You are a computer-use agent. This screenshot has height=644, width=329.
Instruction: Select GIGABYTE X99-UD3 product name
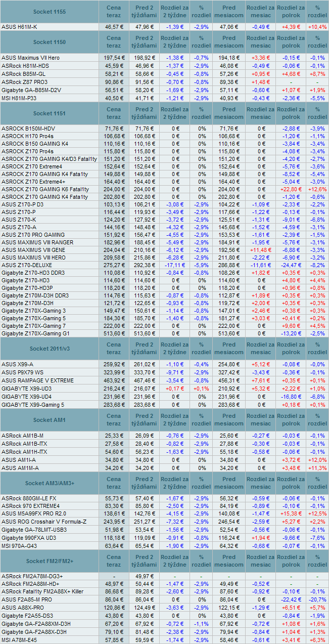[x=26, y=388]
